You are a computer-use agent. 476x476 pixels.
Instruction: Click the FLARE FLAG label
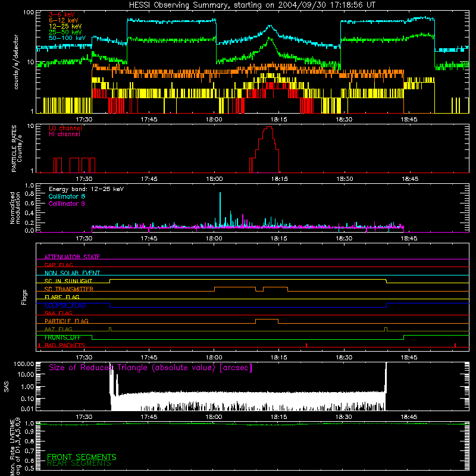(x=62, y=297)
